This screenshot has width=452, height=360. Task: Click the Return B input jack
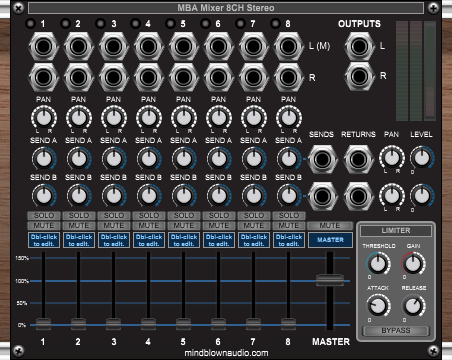358,197
